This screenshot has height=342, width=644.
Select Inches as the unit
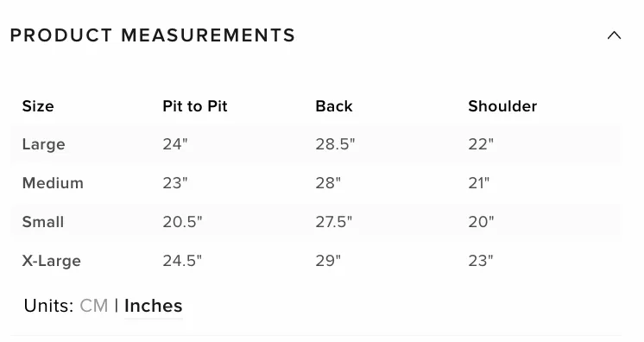(x=153, y=306)
